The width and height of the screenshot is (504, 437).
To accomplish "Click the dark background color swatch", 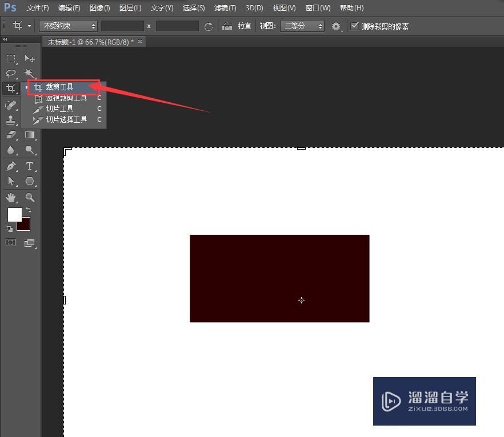I will coord(26,226).
